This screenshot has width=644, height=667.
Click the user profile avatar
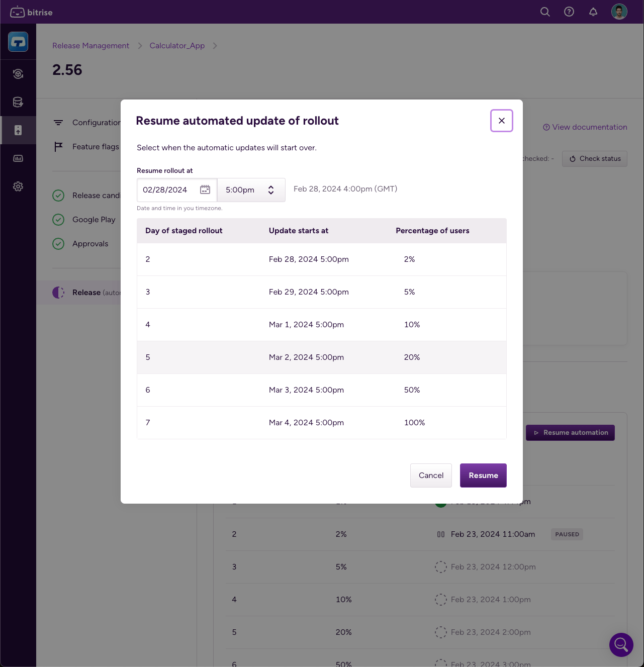(x=619, y=12)
